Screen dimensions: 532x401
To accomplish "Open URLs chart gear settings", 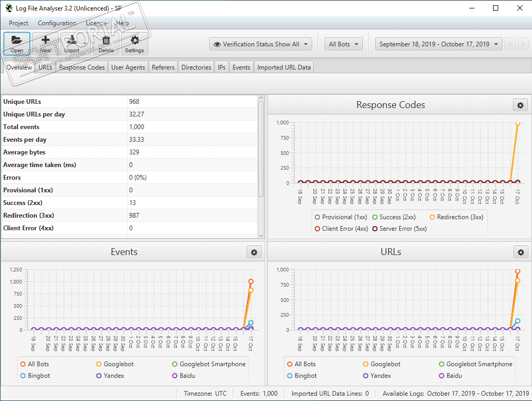I will click(520, 252).
